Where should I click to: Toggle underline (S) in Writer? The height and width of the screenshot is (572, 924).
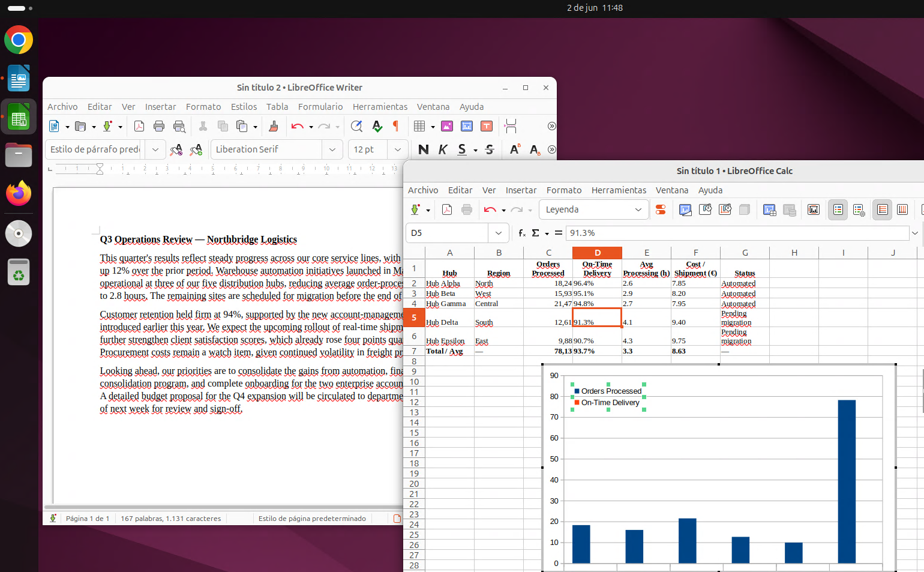[x=462, y=149]
